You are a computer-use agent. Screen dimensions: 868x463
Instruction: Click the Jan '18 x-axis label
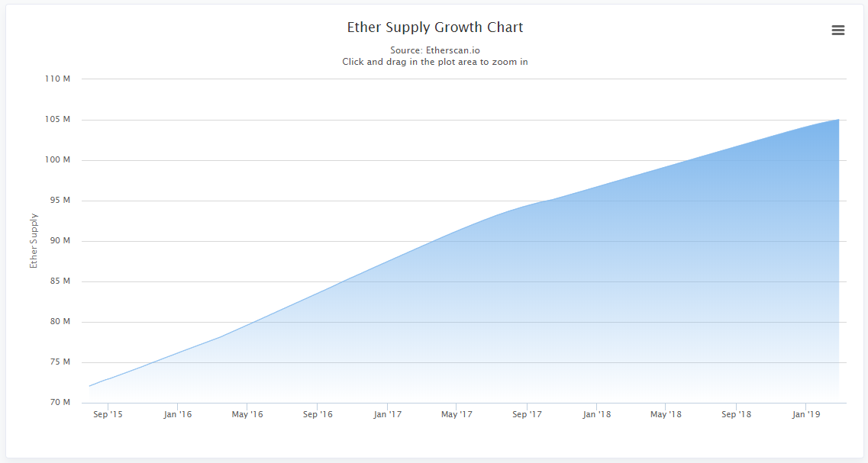[x=597, y=414]
